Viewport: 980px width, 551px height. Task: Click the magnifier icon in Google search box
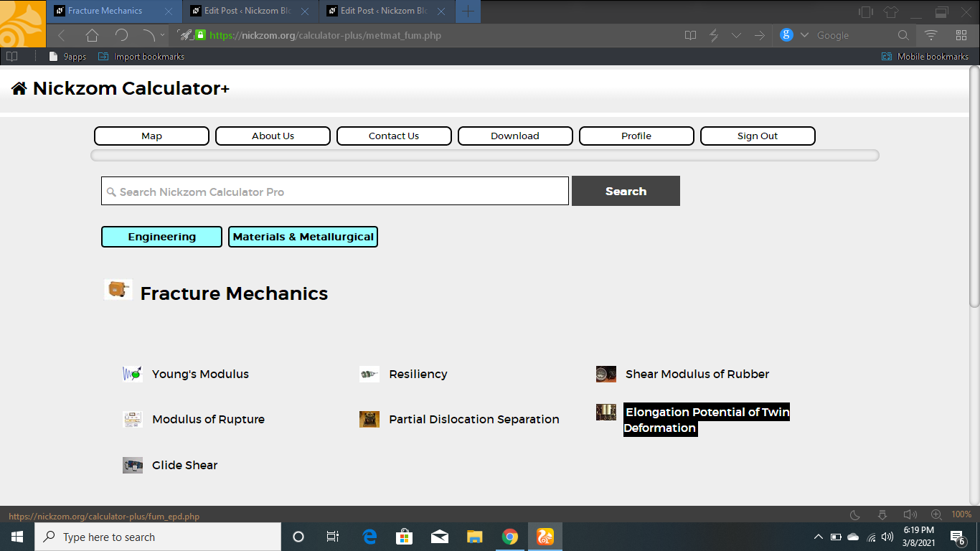pos(903,35)
